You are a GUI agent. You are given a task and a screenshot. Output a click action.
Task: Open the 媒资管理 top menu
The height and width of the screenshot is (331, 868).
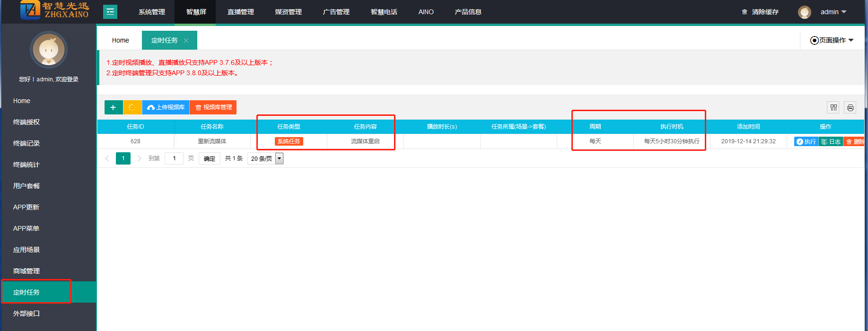288,12
